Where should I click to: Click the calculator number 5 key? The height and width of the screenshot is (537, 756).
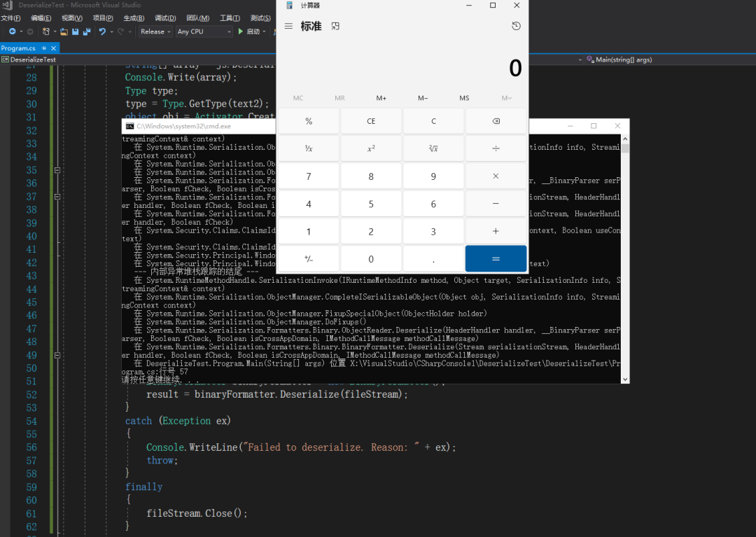tap(371, 204)
